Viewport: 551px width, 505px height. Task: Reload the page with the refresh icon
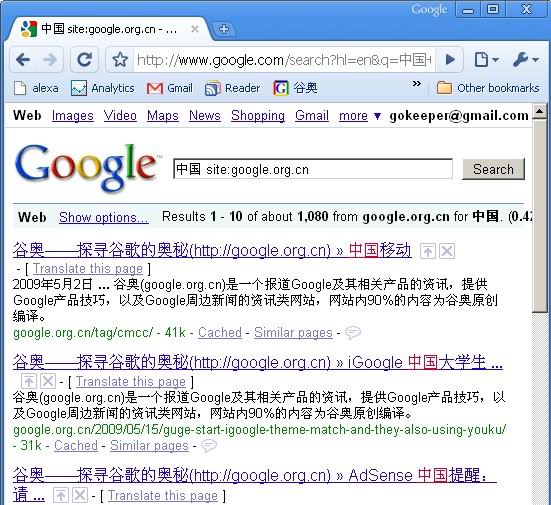pos(84,60)
